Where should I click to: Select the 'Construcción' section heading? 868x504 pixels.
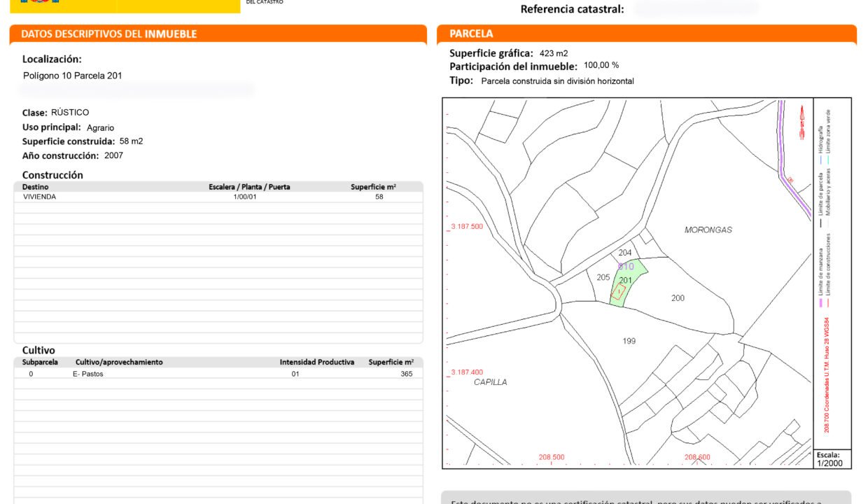52,175
